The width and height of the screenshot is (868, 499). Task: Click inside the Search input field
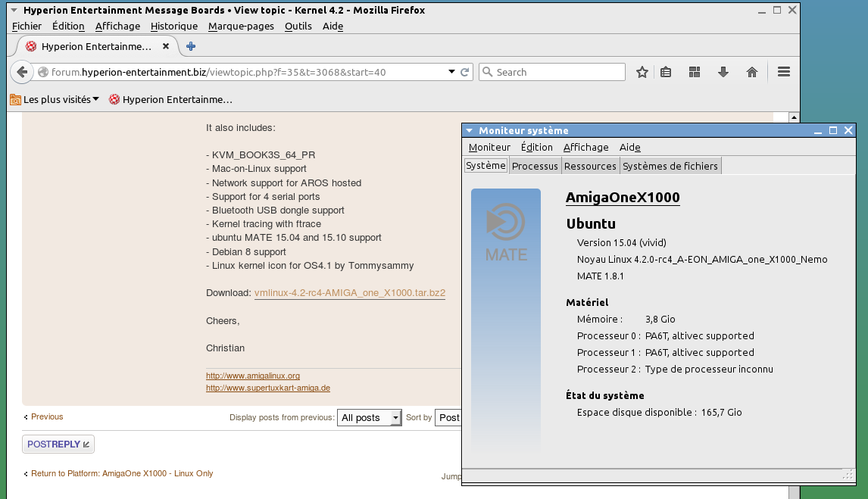[557, 72]
